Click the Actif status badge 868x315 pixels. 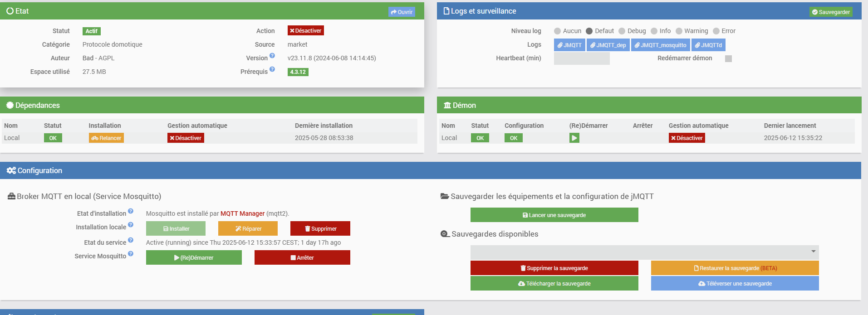tap(92, 31)
